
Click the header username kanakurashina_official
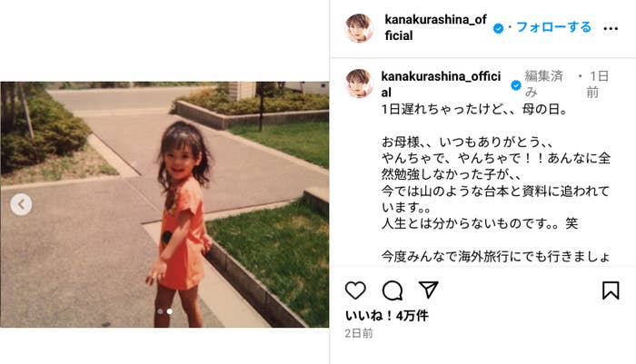click(435, 27)
